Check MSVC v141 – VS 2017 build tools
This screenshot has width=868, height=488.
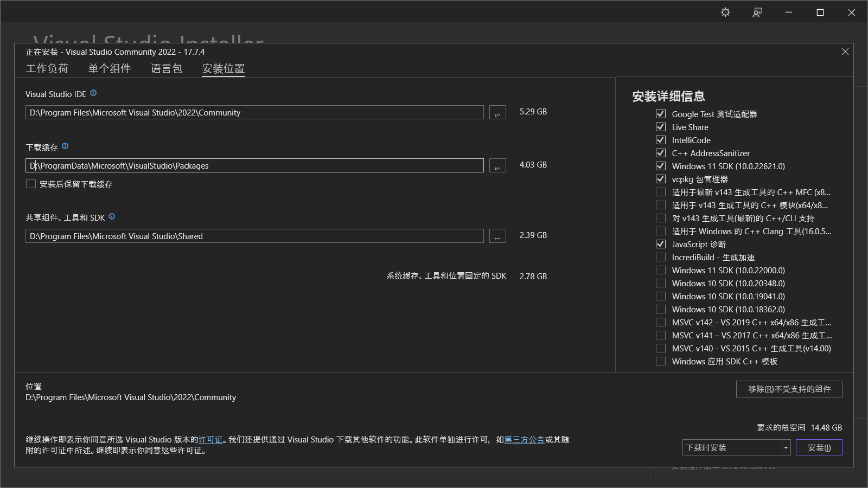click(661, 335)
